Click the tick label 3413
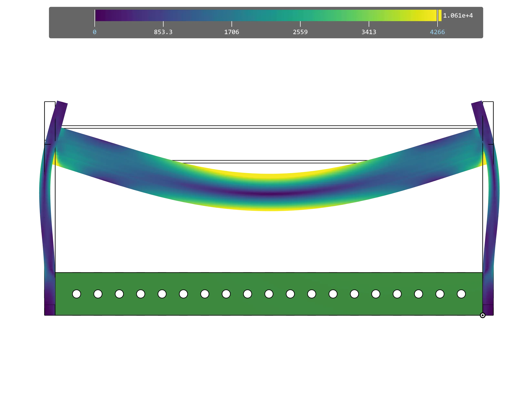 click(369, 32)
